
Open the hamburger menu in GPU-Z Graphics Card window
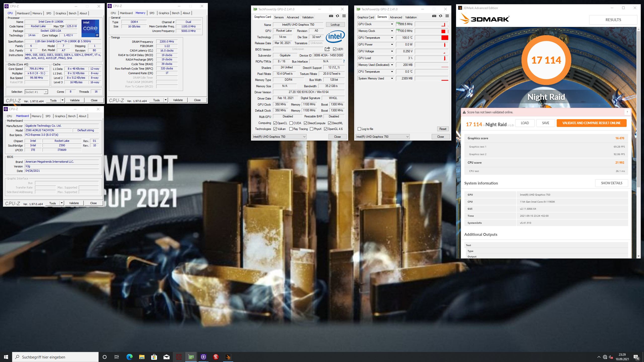point(344,16)
